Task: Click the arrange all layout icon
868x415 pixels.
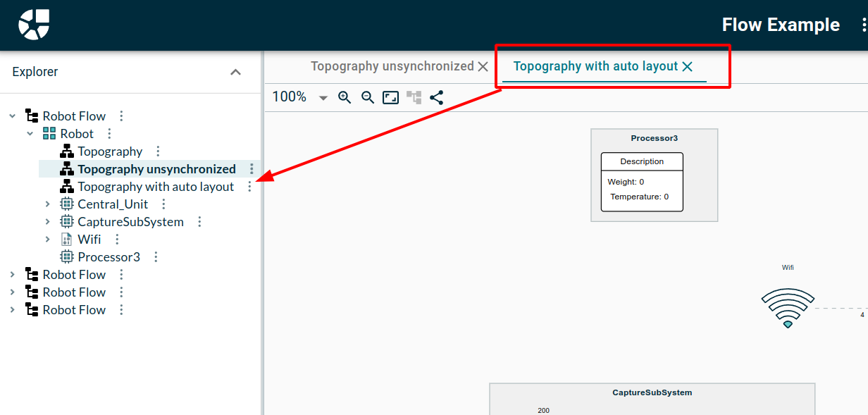Action: pyautogui.click(x=414, y=97)
